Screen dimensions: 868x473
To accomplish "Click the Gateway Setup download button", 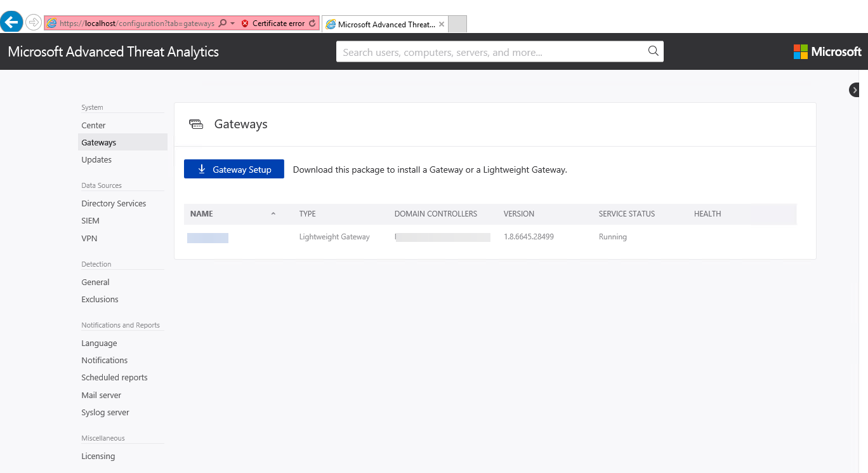I will tap(233, 170).
